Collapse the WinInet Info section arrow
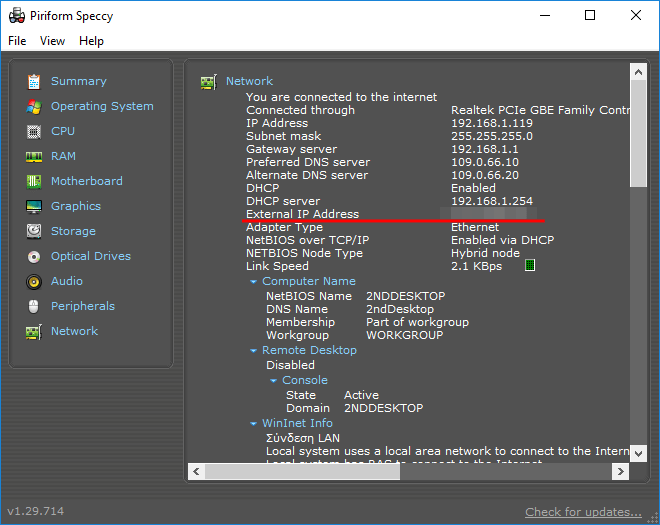 pyautogui.click(x=253, y=423)
